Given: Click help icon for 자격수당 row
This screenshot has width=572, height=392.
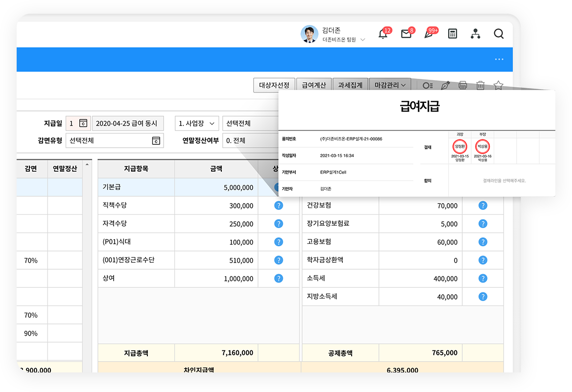Looking at the screenshot, I should (x=278, y=224).
